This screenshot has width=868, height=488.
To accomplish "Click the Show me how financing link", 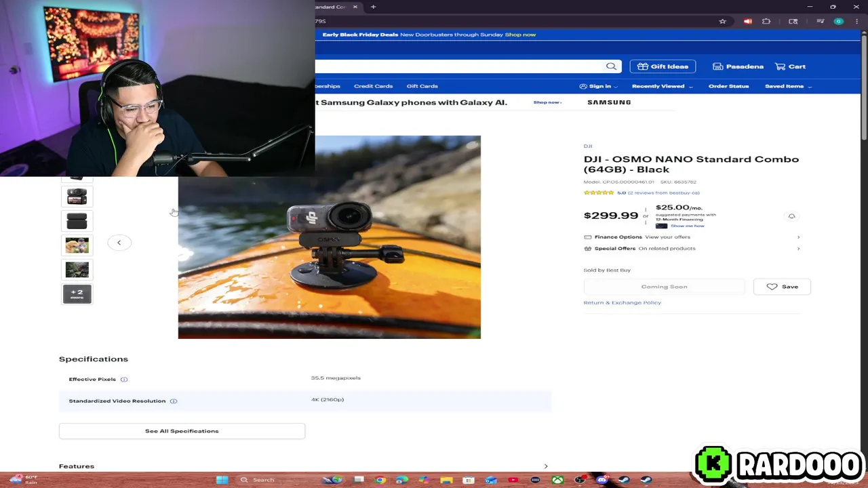I will (x=688, y=226).
